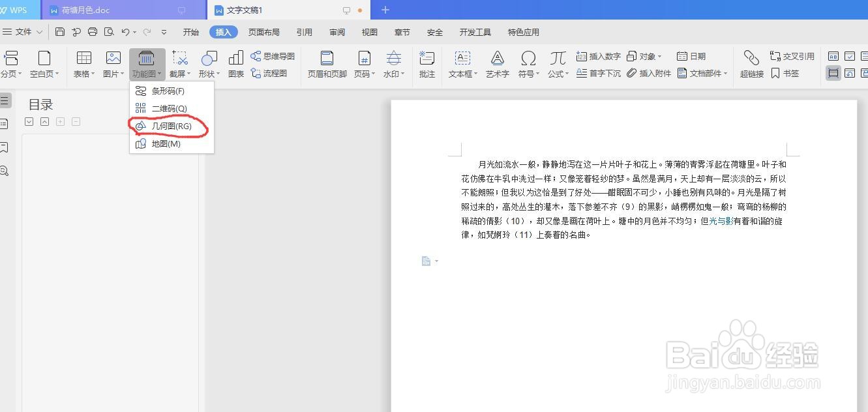Select 条形码(F) barcode menu item
Image resolution: width=868 pixels, height=412 pixels.
172,91
